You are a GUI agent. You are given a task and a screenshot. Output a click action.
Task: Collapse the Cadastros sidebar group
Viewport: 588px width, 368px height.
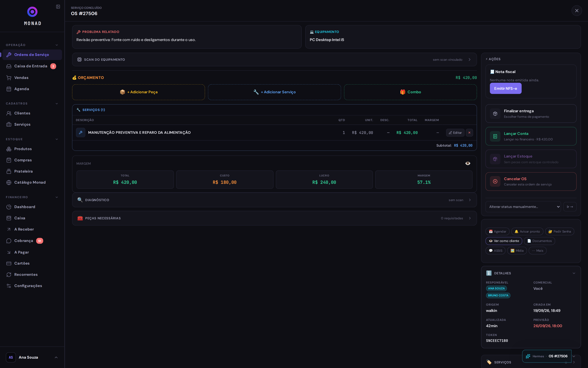57,104
